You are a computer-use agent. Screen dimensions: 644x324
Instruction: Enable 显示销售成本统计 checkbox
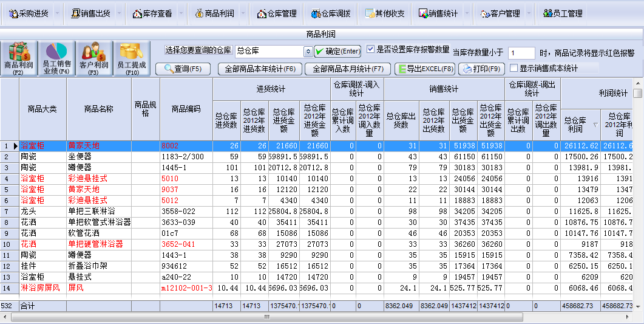(x=514, y=68)
